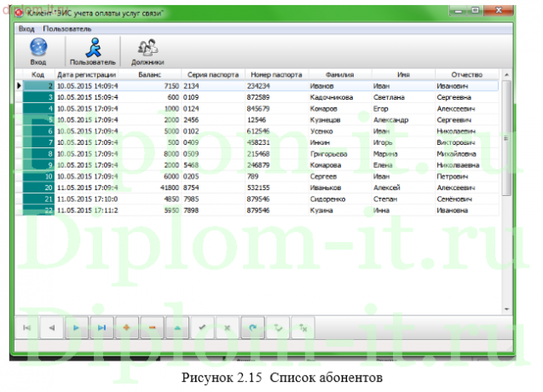Open the Пользователь toolbar icon
Screen dimensions: 543x392
pyautogui.click(x=92, y=52)
